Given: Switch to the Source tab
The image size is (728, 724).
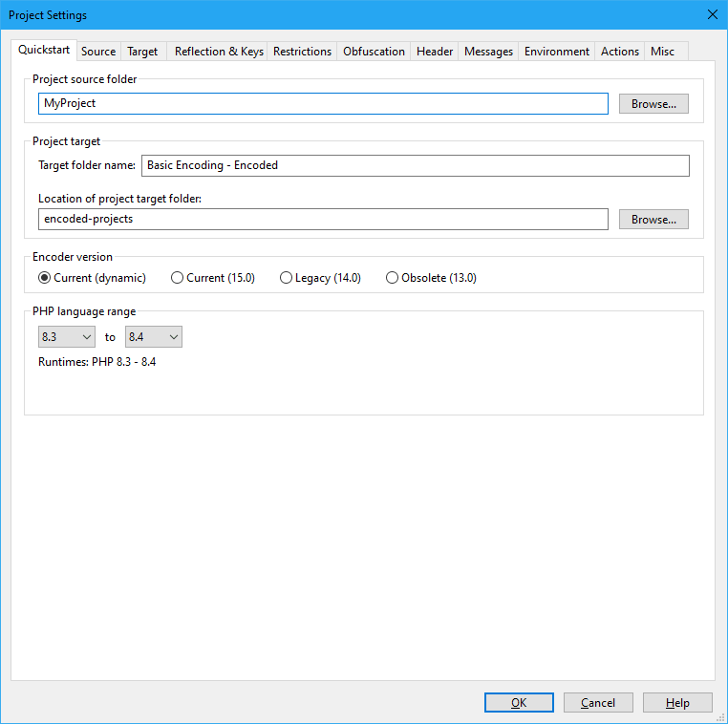Looking at the screenshot, I should click(98, 52).
